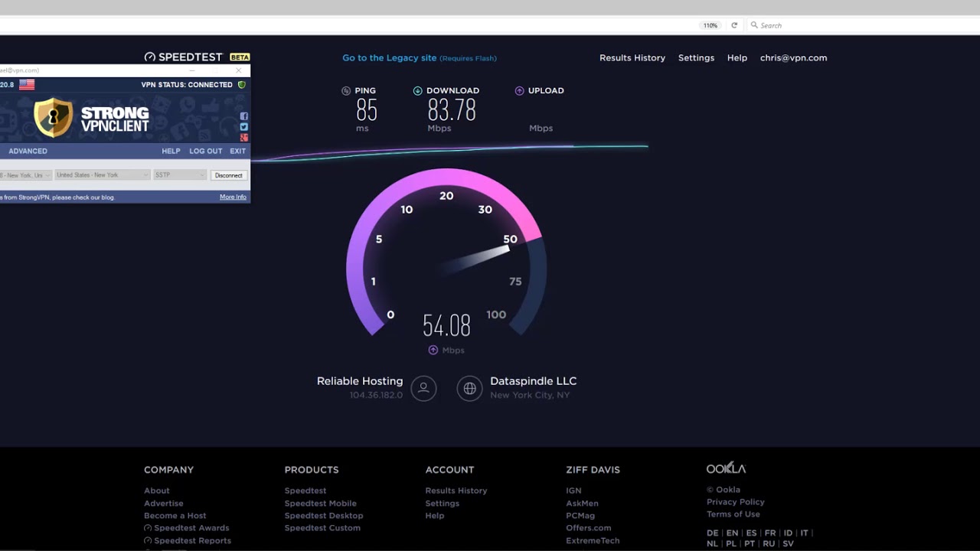Click the gauge icon beside Speedtest Reports

click(148, 540)
